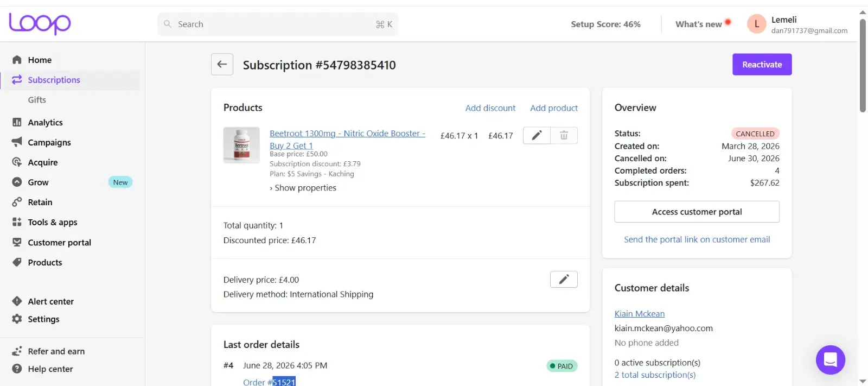
Task: Click the Tools & apps grid icon
Action: 17,222
